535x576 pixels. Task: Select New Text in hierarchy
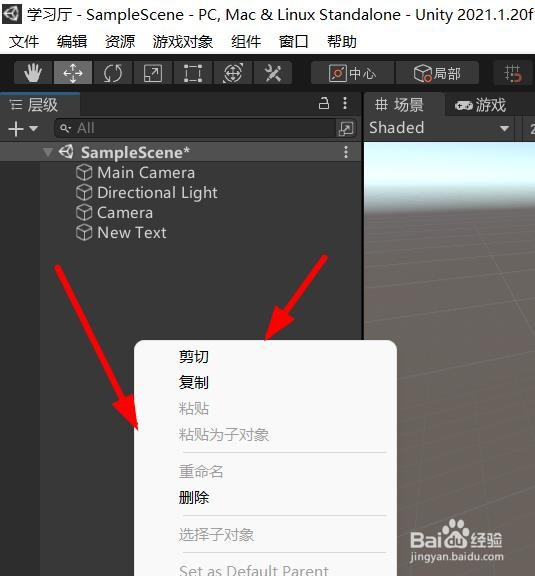tap(132, 233)
